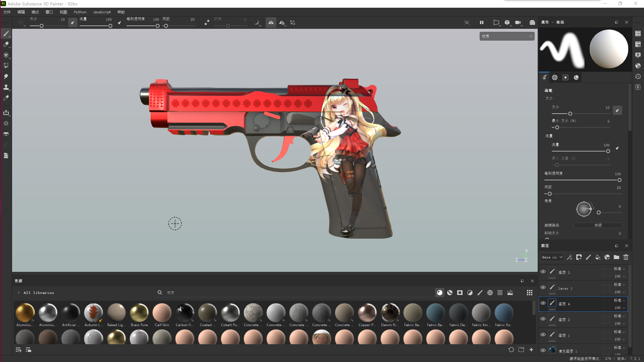Hide layer 图层 4
The height and width of the screenshot is (362, 644).
pos(543,303)
